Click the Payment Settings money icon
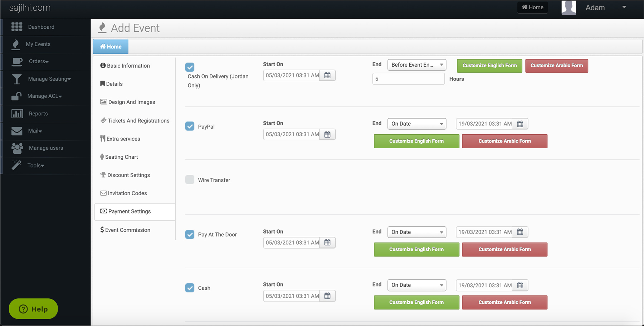644x326 pixels. pos(103,211)
